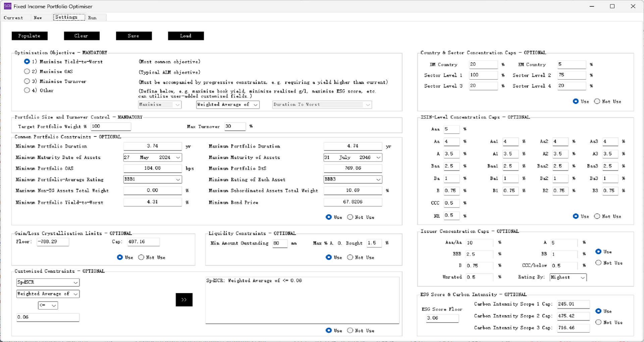Open the Current tab
Screen dimensions: 644x342
13,18
